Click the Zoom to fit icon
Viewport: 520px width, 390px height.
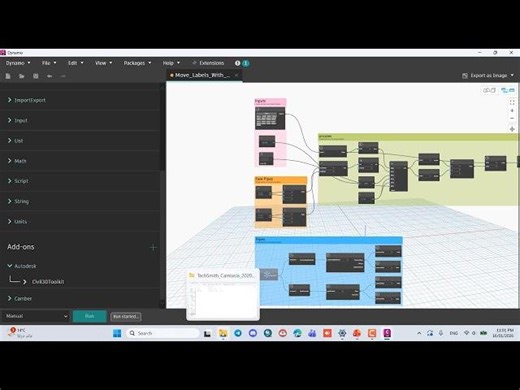(x=512, y=102)
